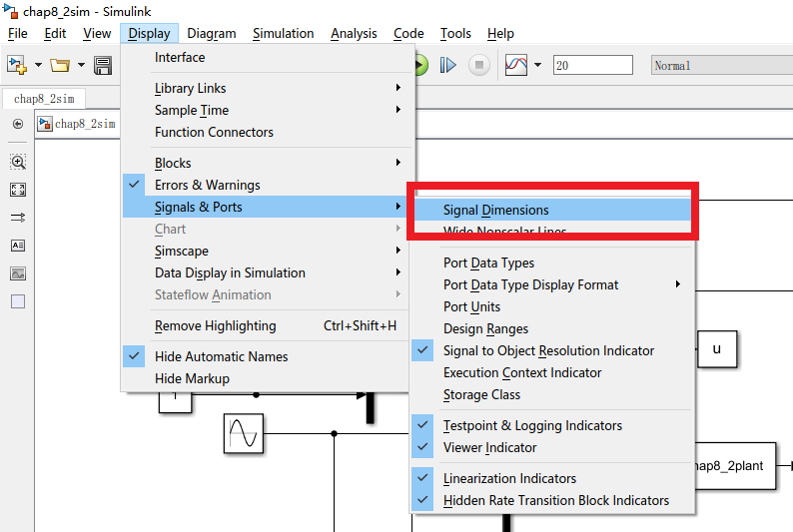Open the Simulation Data Inspector icon
Image resolution: width=793 pixels, height=532 pixels.
[x=516, y=65]
